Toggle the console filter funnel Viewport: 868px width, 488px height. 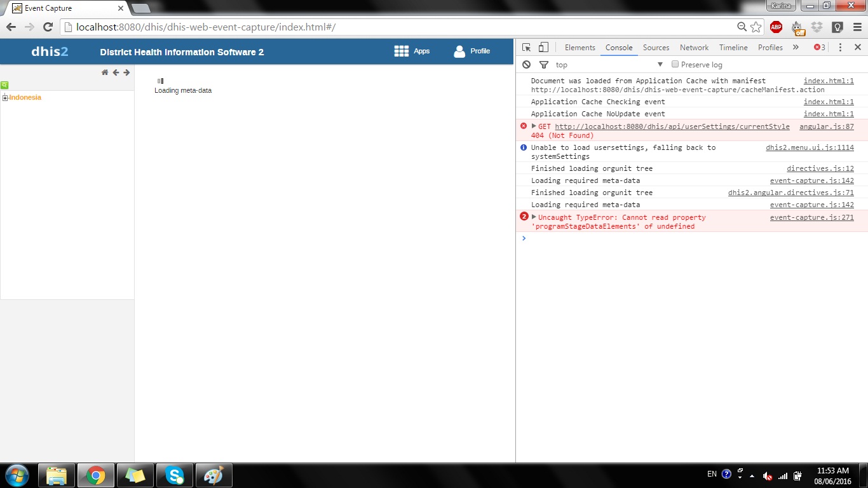click(543, 65)
